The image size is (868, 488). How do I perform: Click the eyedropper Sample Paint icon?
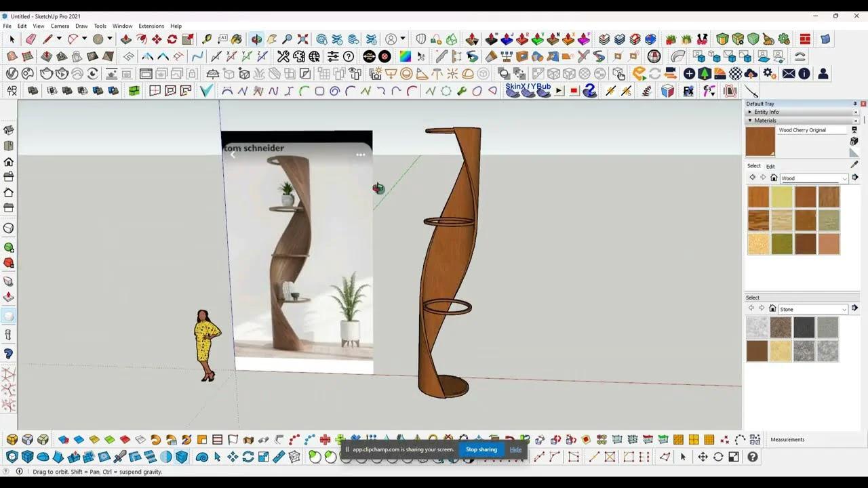tap(854, 164)
